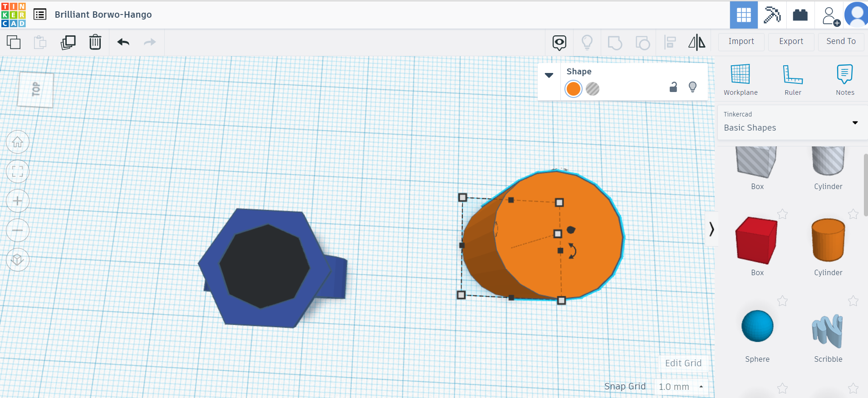
Task: Click the TOP view cube
Action: tap(35, 89)
